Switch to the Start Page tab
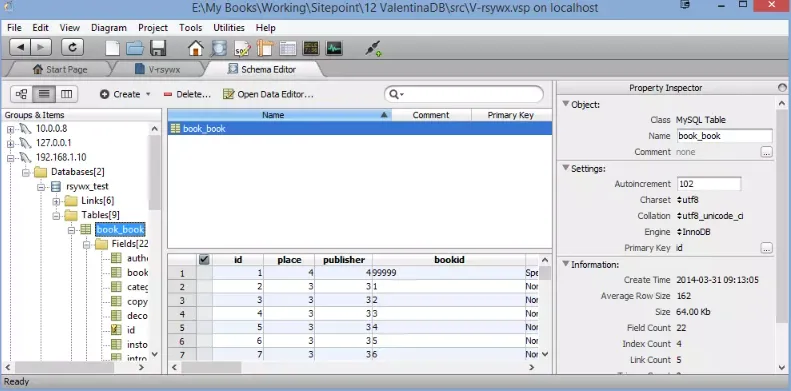This screenshot has width=791, height=391. pyautogui.click(x=60, y=70)
